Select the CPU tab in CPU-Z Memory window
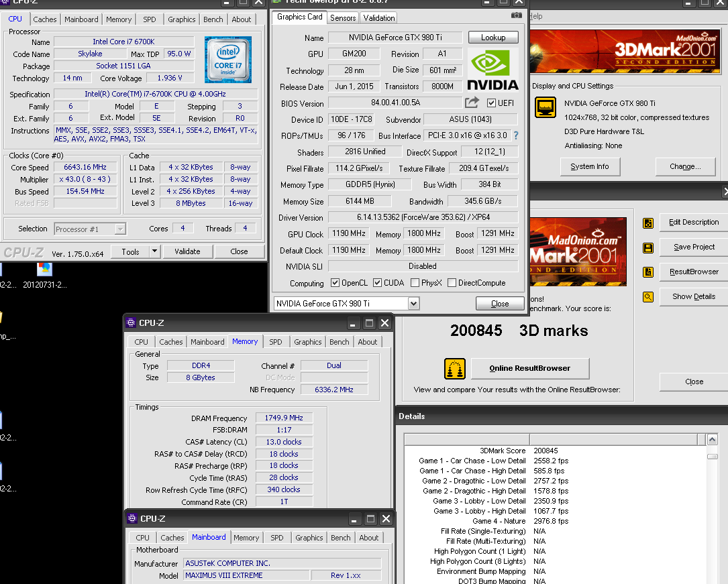 [141, 342]
